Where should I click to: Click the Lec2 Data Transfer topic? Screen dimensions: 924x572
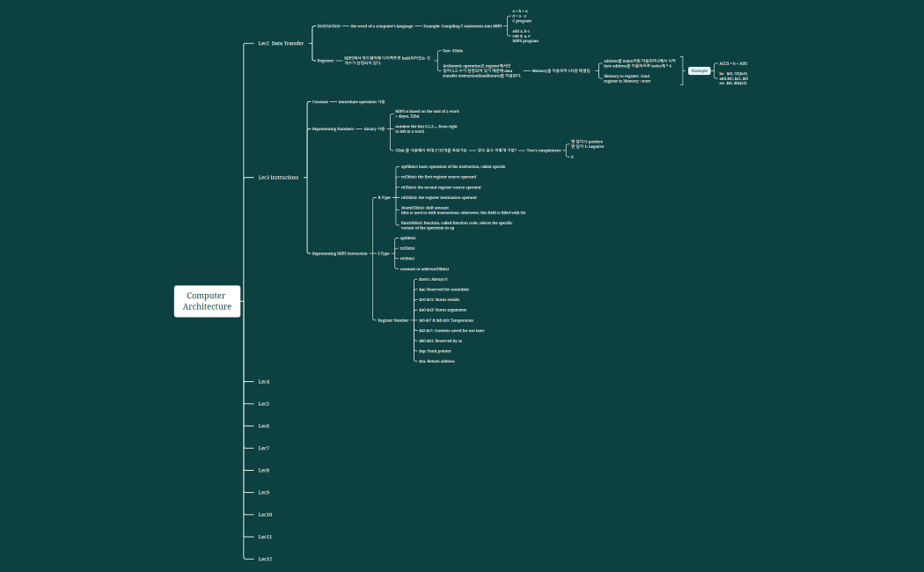pyautogui.click(x=281, y=43)
